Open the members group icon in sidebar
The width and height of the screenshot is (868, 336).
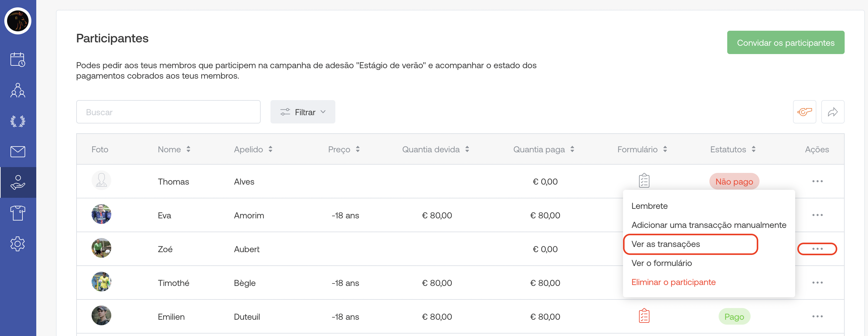point(18,90)
